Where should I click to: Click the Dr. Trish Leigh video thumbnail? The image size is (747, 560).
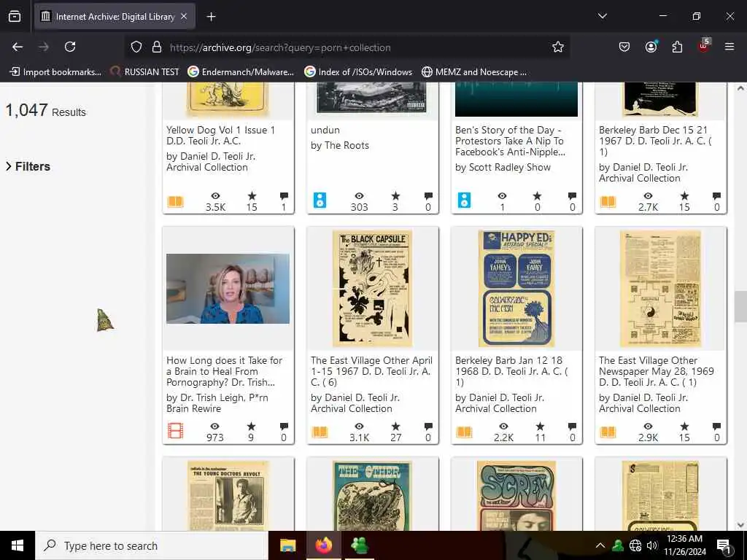(x=228, y=289)
